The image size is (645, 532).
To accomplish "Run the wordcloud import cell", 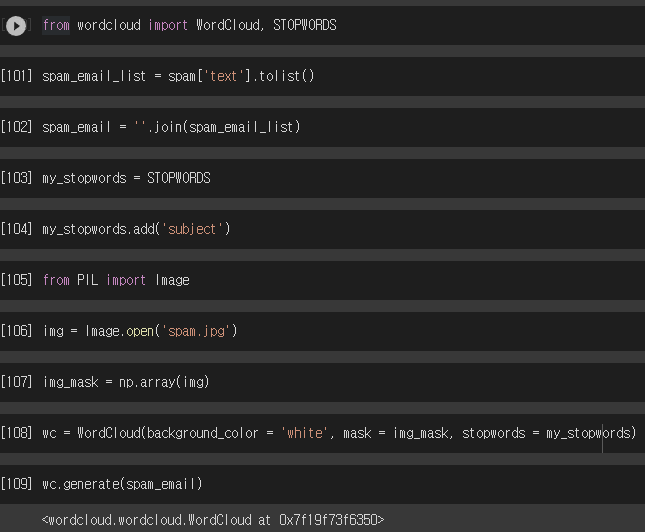I will [16, 26].
